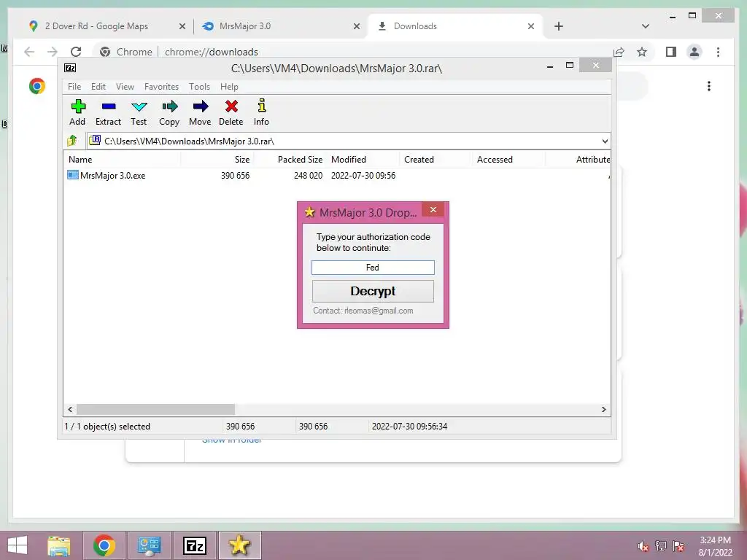Click the share icon in address bar
Screen dimensions: 747x560
click(x=619, y=52)
